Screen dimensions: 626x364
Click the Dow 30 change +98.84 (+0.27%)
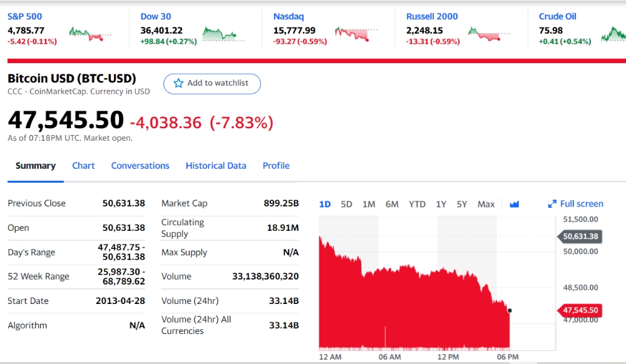[168, 41]
